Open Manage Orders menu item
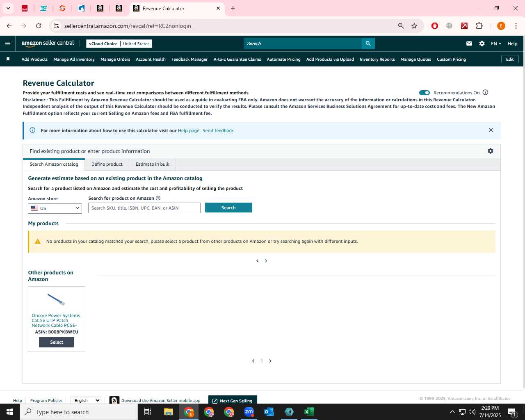The image size is (525, 420). pyautogui.click(x=115, y=59)
